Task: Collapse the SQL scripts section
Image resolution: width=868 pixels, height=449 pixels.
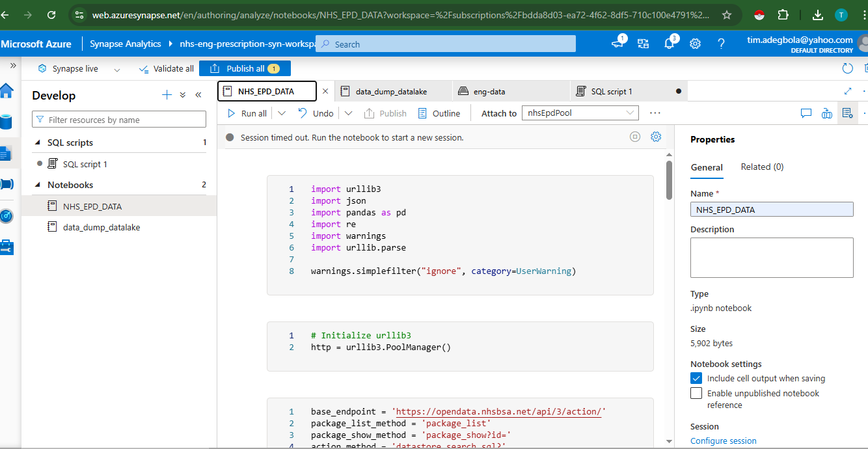Action: coord(38,143)
